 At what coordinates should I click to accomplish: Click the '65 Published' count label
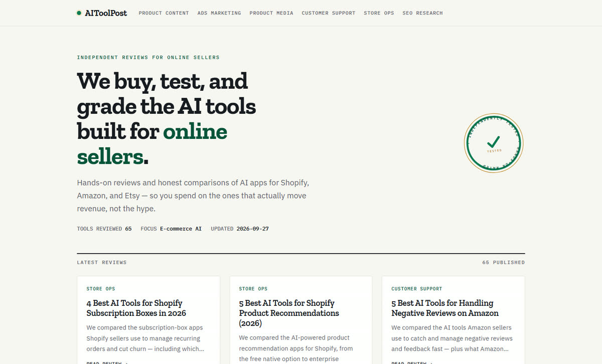pos(503,262)
